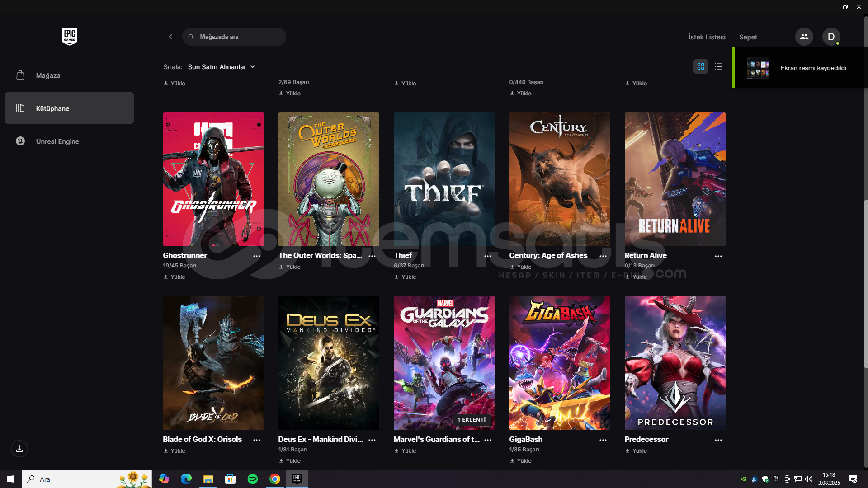Open options menu for Marvel's Guardians

point(488,440)
